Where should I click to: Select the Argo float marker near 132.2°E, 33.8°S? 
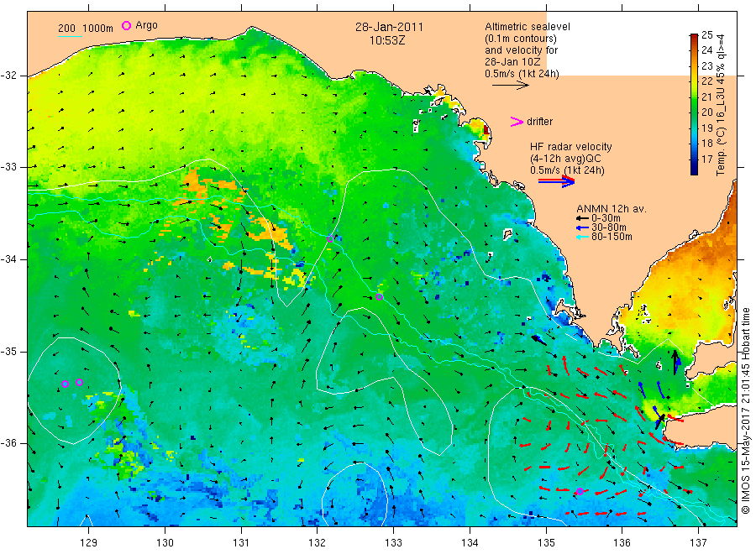(330, 239)
